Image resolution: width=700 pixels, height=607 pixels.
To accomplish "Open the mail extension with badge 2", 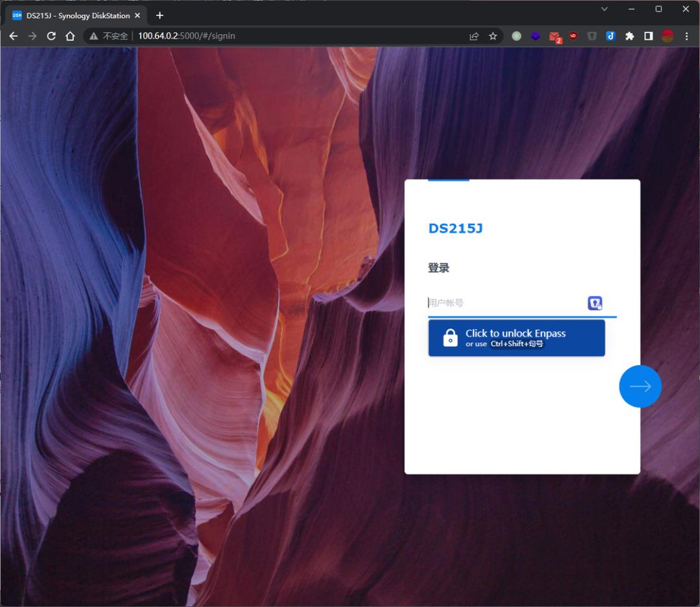I will [555, 37].
